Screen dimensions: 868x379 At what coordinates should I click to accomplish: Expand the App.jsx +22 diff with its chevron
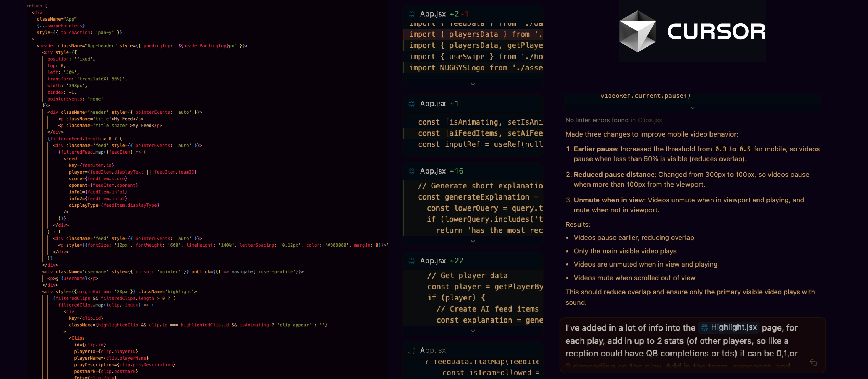(x=473, y=331)
